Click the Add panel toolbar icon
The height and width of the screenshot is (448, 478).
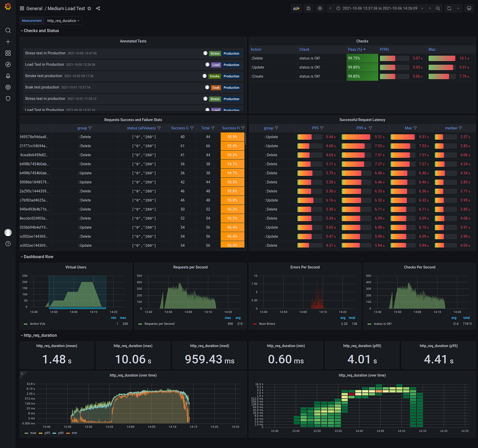pos(296,8)
